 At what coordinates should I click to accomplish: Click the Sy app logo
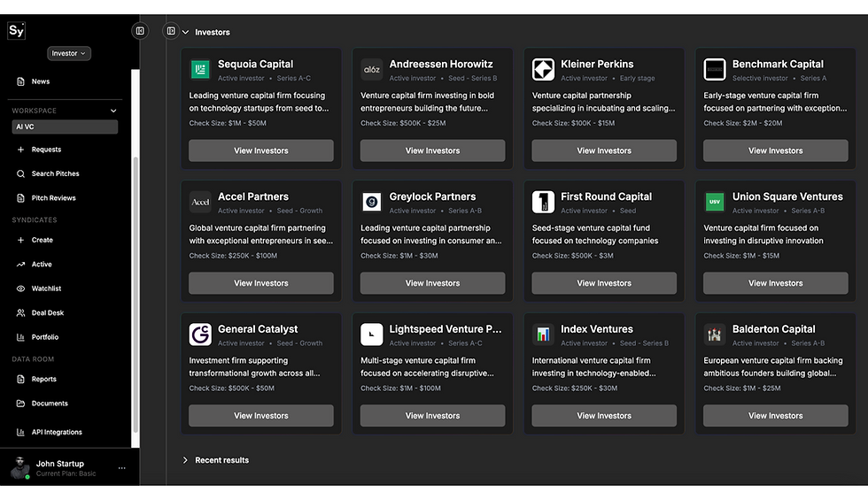point(16,30)
